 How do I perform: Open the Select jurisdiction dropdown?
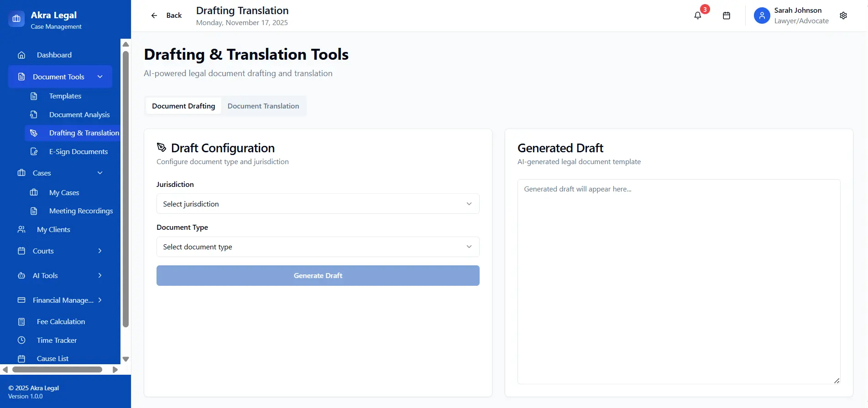(318, 204)
